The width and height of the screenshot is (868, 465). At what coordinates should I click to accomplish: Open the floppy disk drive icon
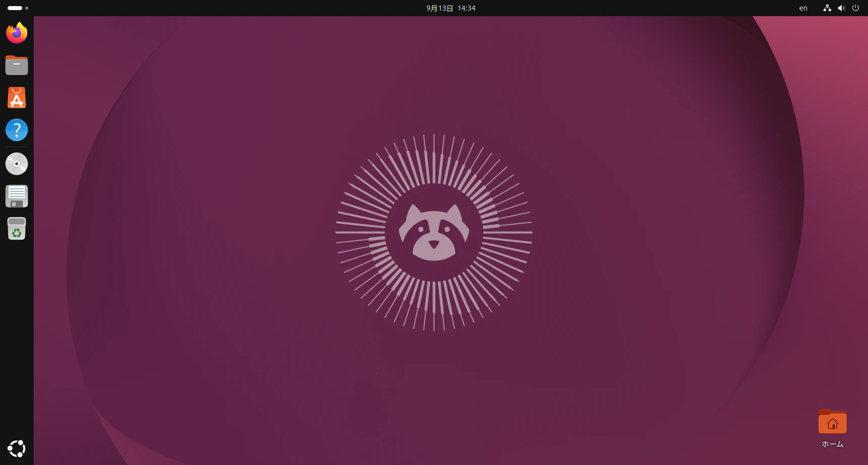click(x=17, y=196)
